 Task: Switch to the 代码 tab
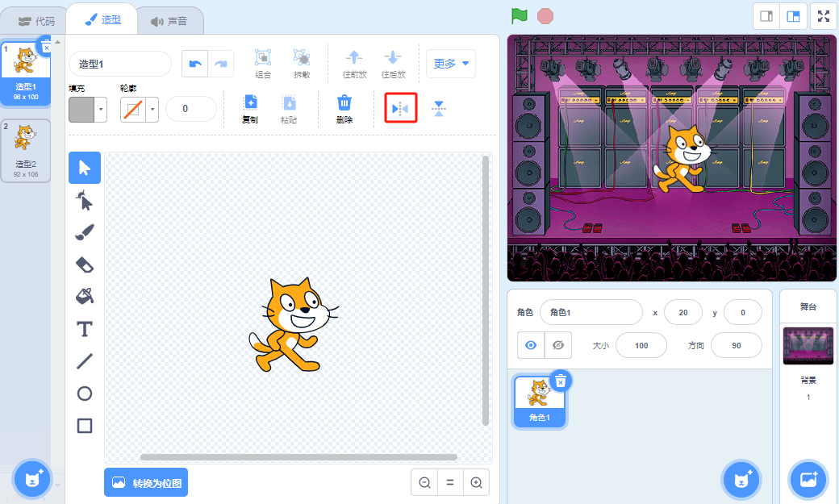pos(35,21)
